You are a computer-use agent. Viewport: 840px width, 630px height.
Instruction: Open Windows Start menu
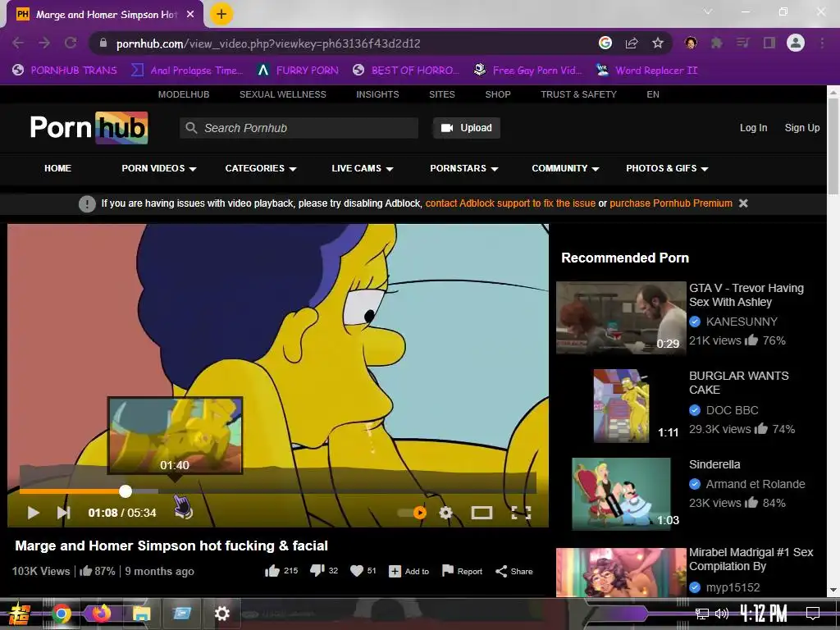[20, 614]
